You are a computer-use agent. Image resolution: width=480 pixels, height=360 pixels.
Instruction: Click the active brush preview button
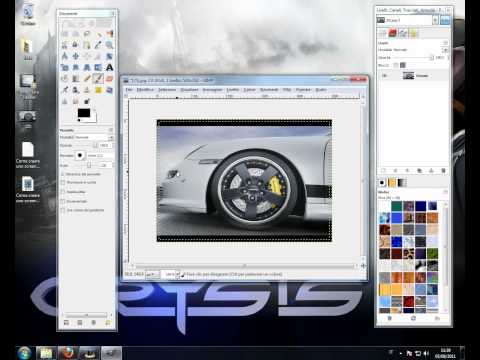(80, 155)
